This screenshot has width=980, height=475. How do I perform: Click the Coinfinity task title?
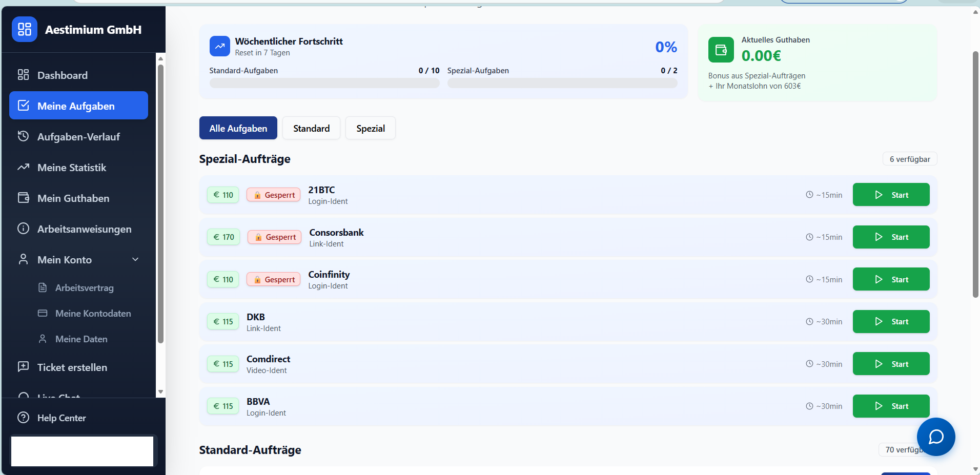(329, 274)
